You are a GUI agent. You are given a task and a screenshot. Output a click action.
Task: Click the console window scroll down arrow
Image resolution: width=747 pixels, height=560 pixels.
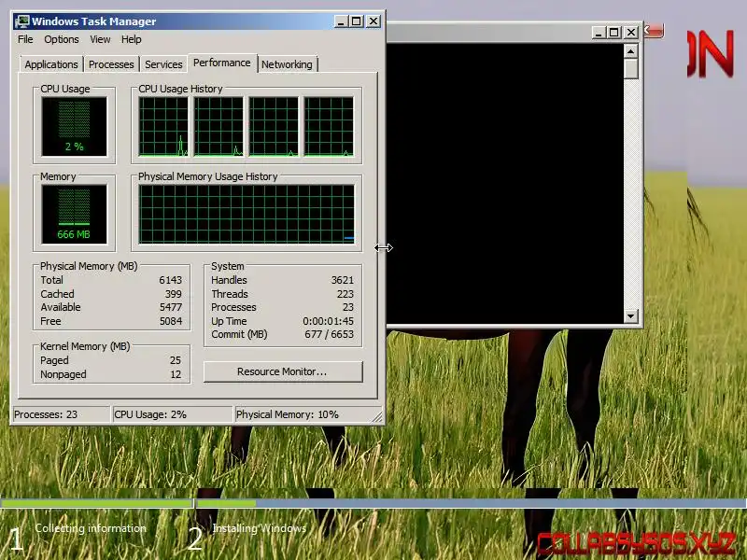(x=631, y=315)
